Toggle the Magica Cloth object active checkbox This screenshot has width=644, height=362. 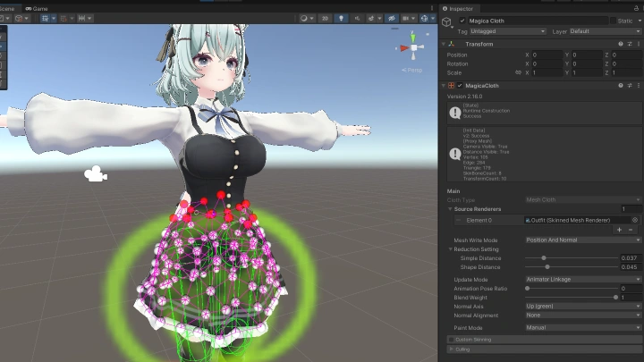point(462,20)
